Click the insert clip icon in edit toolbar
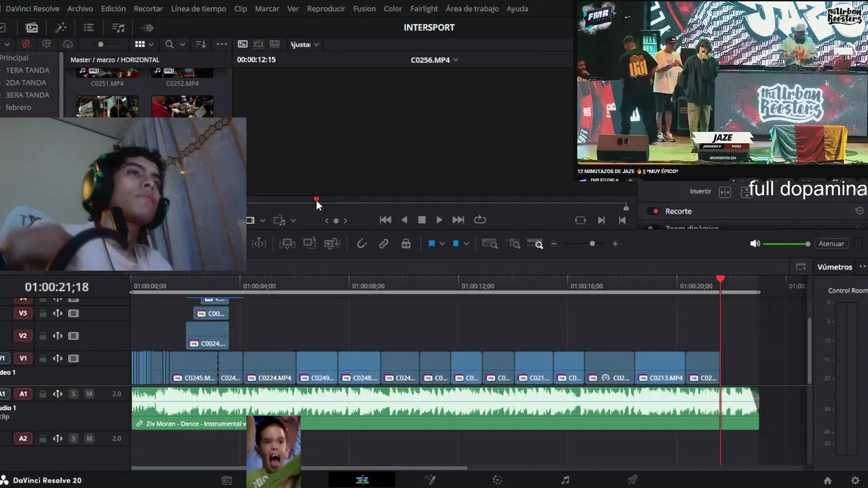Image resolution: width=868 pixels, height=488 pixels. (x=287, y=244)
